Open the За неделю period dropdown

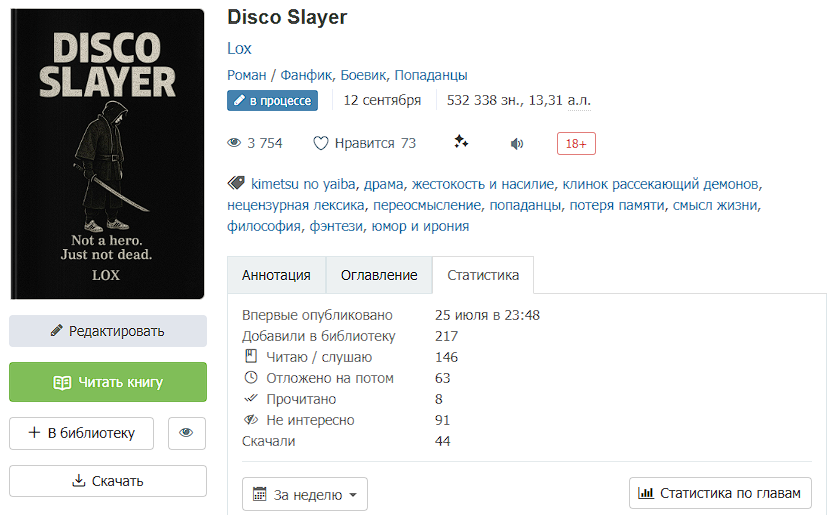305,494
